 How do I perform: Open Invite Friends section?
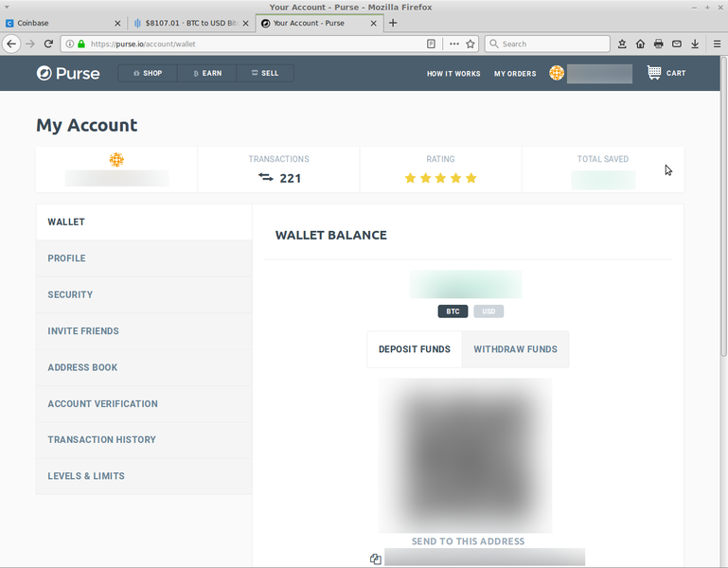click(144, 331)
